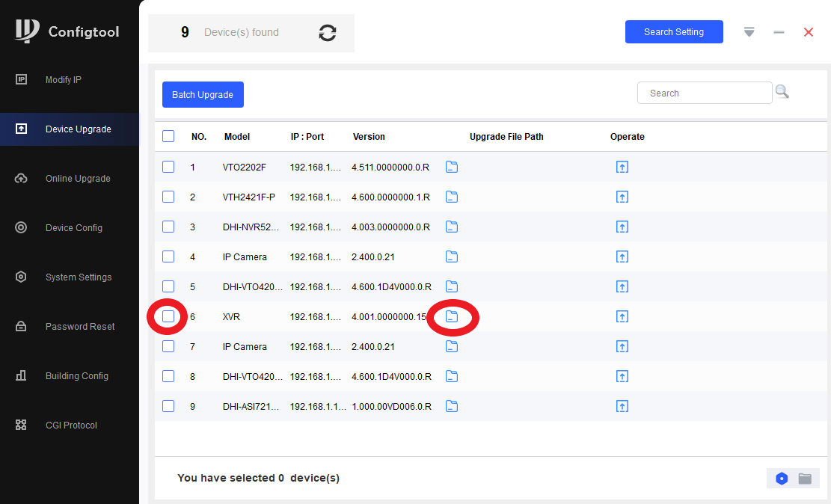Click the blue hexagon icon at bottom right
The height and width of the screenshot is (504, 831).
coord(781,479)
